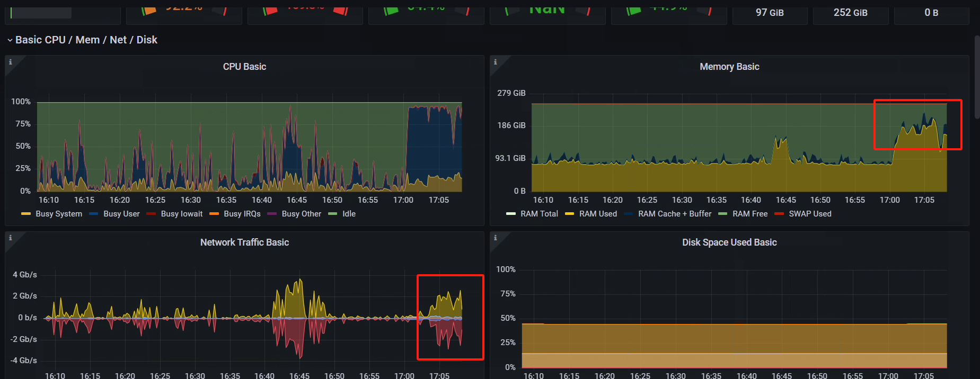Click the red SWAP Used legend color marker
Image resolution: width=980 pixels, height=379 pixels.
click(779, 214)
